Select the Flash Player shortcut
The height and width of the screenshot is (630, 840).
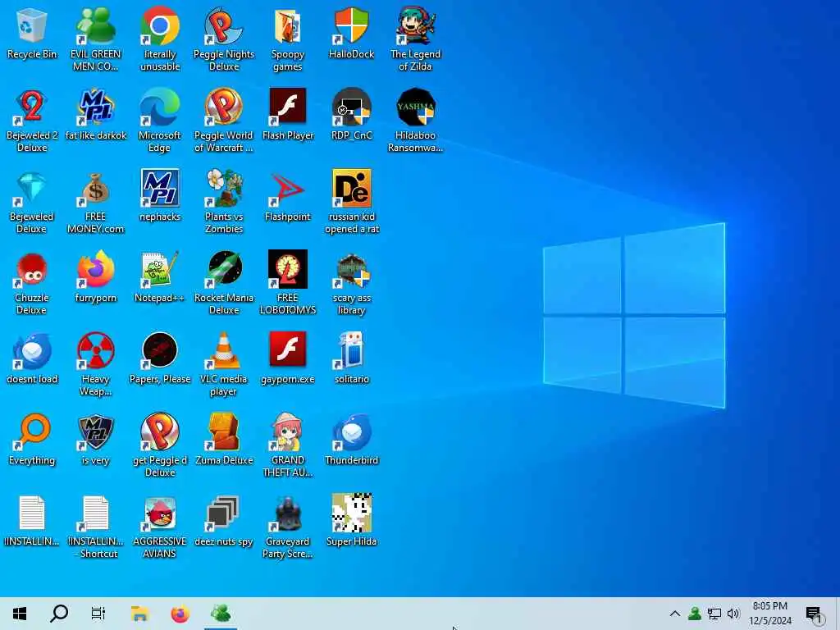(x=288, y=115)
